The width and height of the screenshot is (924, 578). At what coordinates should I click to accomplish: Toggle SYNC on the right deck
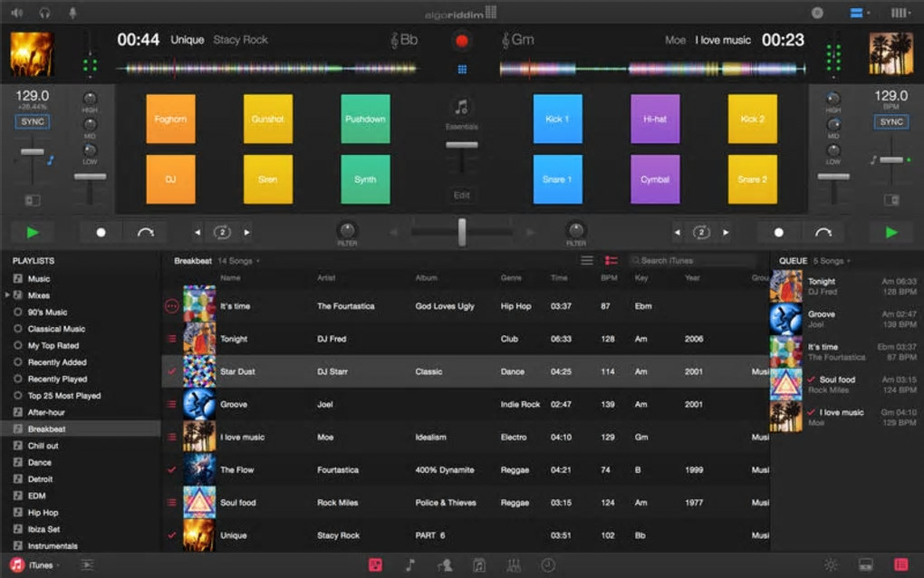point(891,122)
